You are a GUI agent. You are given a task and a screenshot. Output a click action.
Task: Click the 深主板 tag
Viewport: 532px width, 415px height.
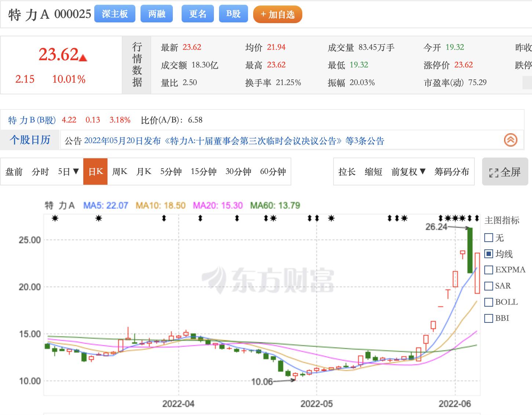114,13
